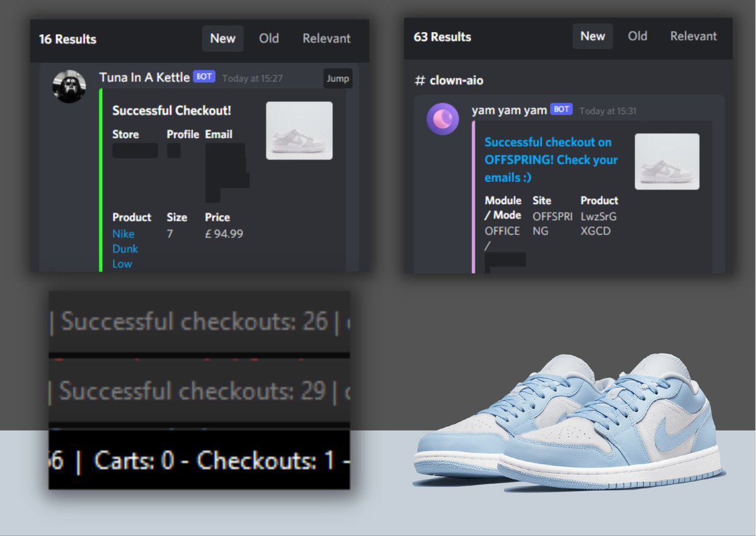Select the New tab in 63 Results panel
Viewport: 756px width, 536px height.
[592, 36]
